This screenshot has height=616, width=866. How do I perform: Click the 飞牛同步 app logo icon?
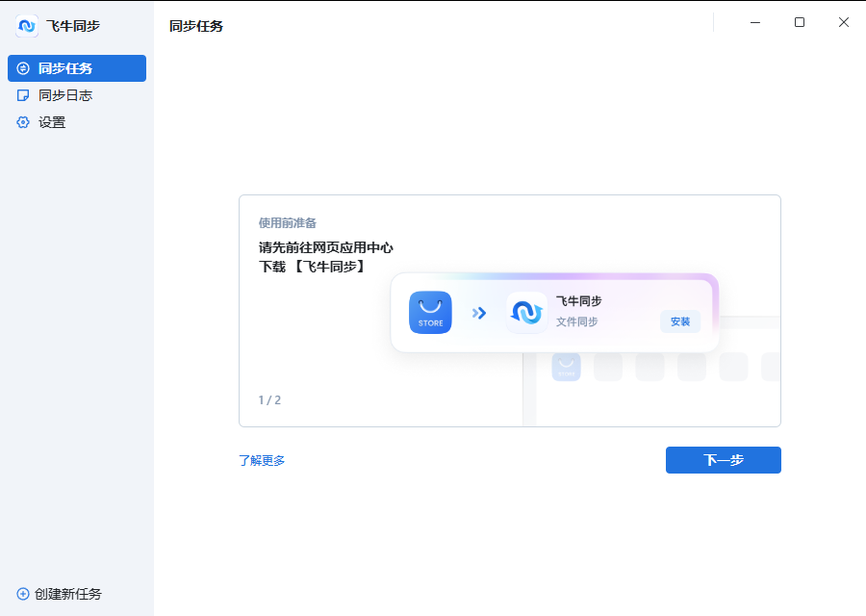27,26
